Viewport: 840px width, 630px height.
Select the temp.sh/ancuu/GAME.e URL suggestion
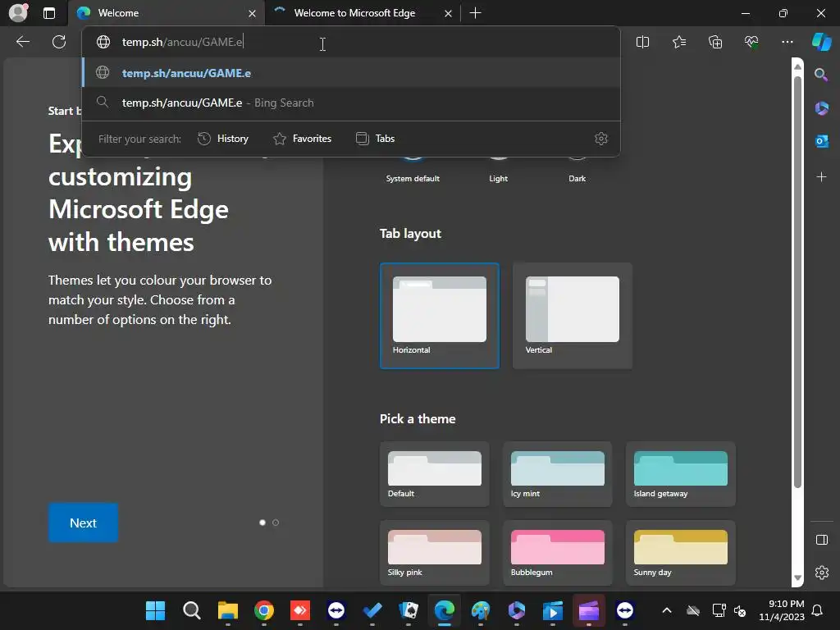point(351,73)
